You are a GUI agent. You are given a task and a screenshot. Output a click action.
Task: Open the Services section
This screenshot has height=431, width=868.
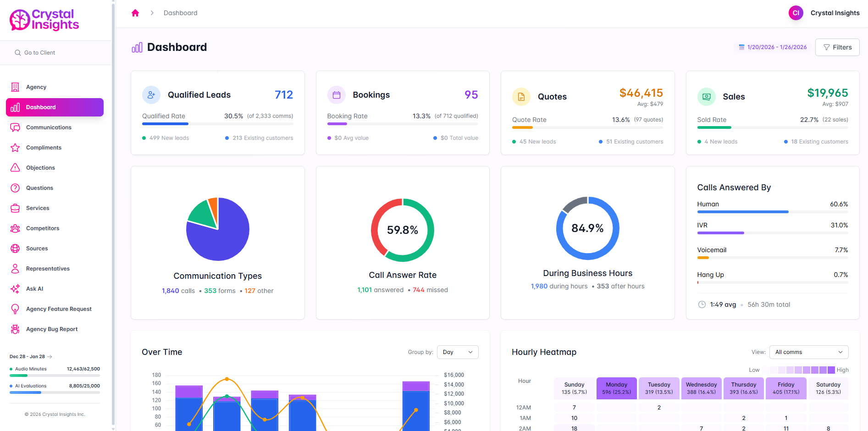click(x=38, y=208)
